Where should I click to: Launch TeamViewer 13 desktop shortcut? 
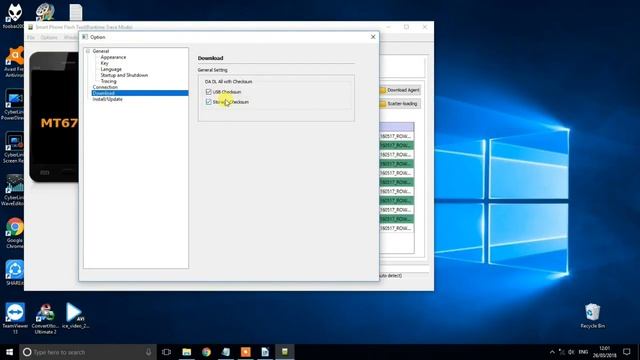[x=15, y=318]
